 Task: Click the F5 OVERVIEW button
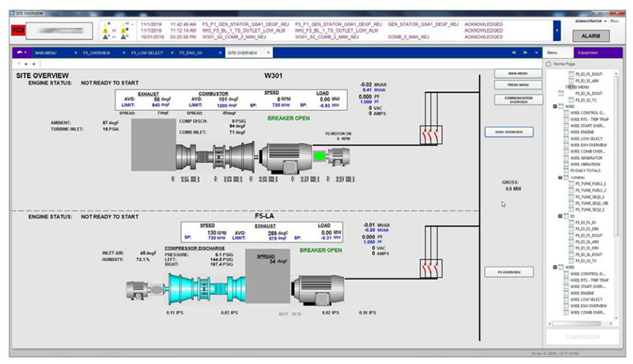tap(509, 272)
